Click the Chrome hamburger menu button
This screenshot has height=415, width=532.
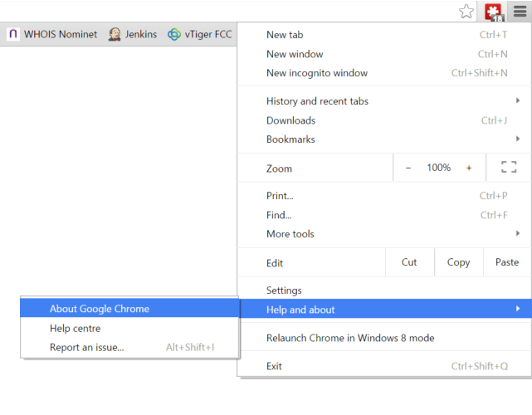(x=520, y=12)
